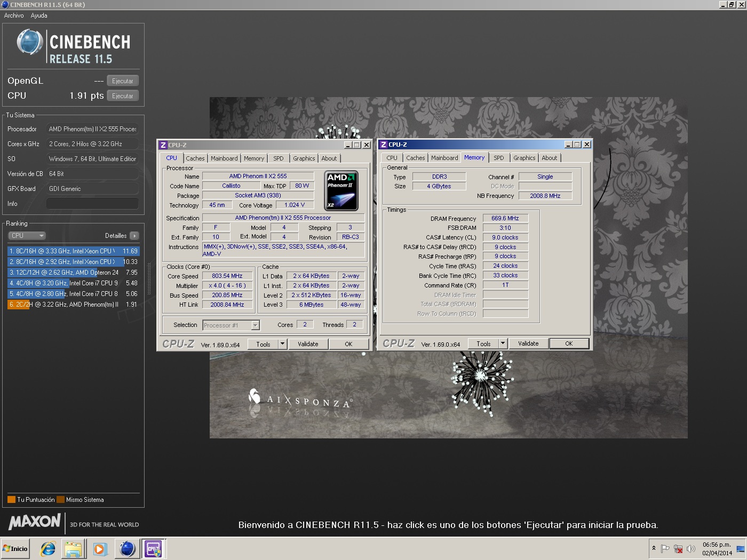Viewport: 747px width, 560px height.
Task: Select ranking row 2 Intel Xeon 2.92 GHz
Action: point(74,261)
